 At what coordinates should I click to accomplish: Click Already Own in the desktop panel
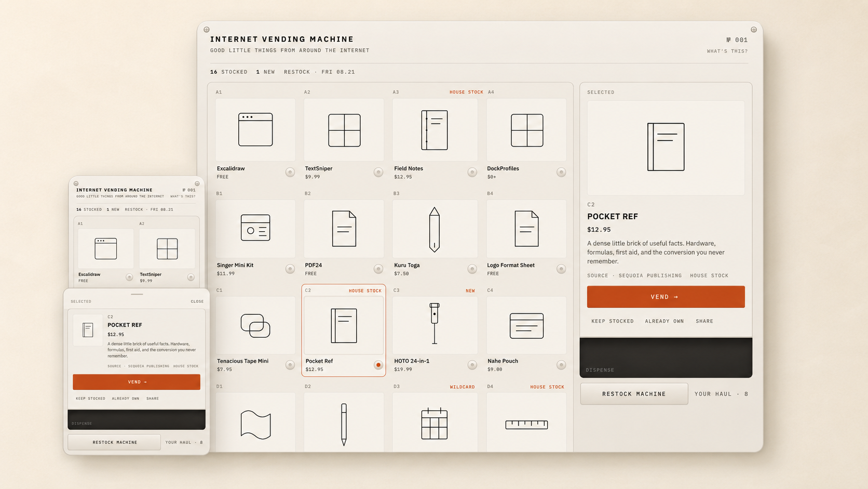click(664, 321)
